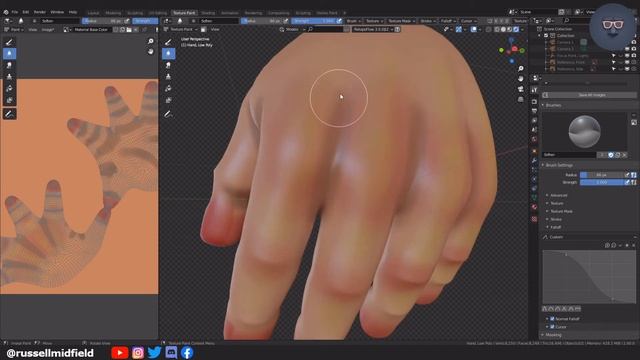Screen dimensions: 640x360
Task: Toggle viewport overlays button
Action: click(474, 29)
